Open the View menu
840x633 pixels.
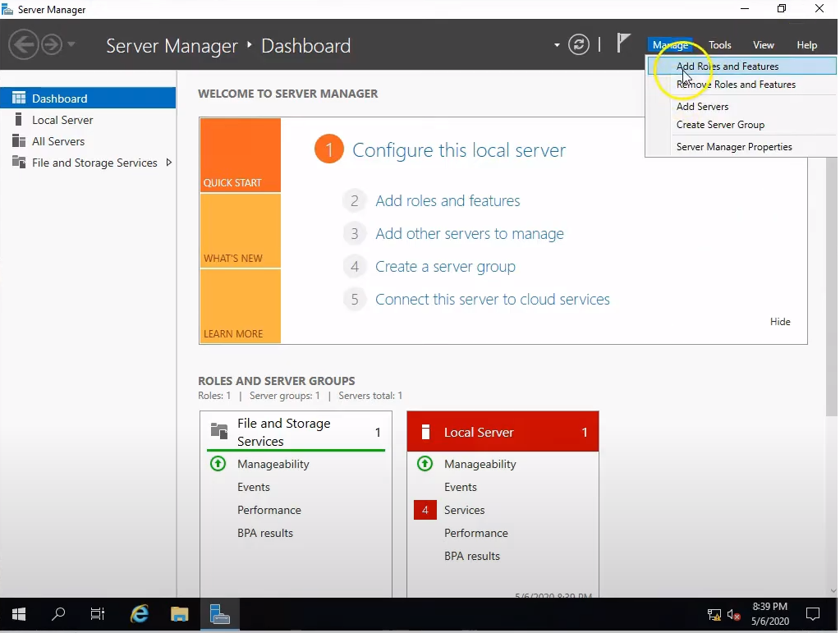click(x=763, y=45)
